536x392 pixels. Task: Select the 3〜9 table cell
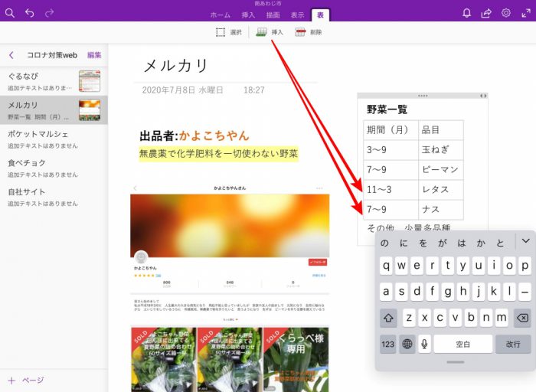point(391,150)
